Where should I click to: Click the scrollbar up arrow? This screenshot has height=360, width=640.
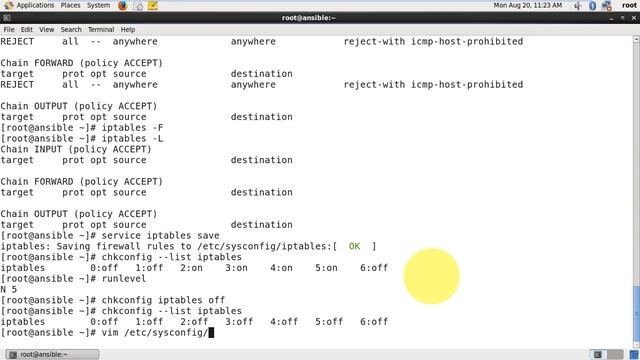tap(636, 39)
